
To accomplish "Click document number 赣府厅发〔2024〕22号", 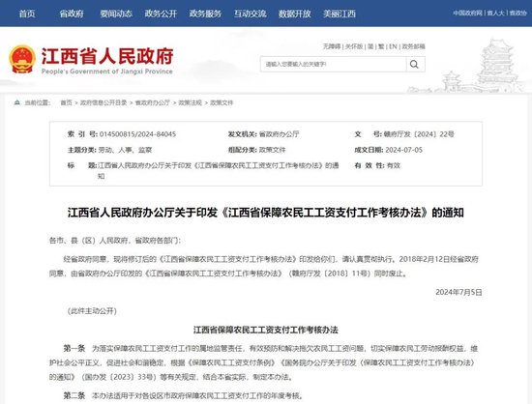I will click(419, 134).
